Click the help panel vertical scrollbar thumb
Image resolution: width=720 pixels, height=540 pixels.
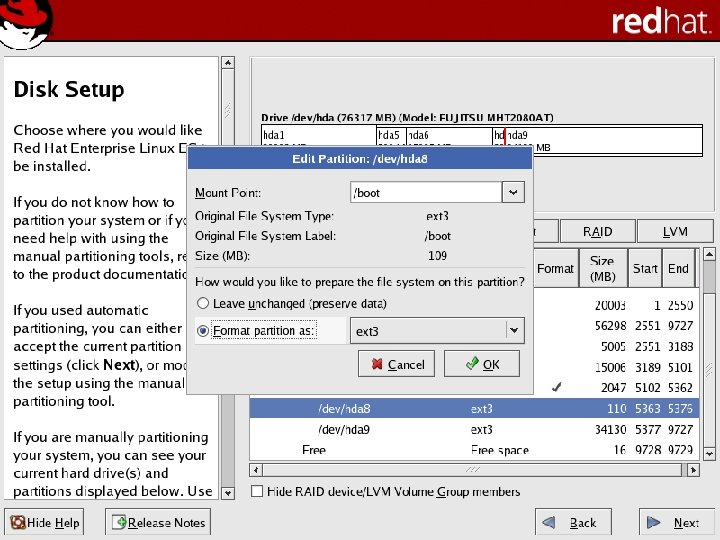click(x=228, y=110)
